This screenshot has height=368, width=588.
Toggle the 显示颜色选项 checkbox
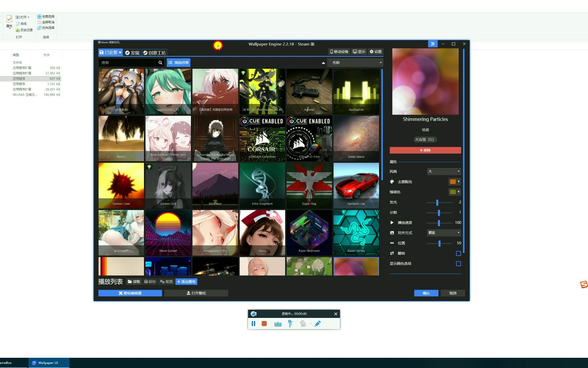pyautogui.click(x=458, y=264)
